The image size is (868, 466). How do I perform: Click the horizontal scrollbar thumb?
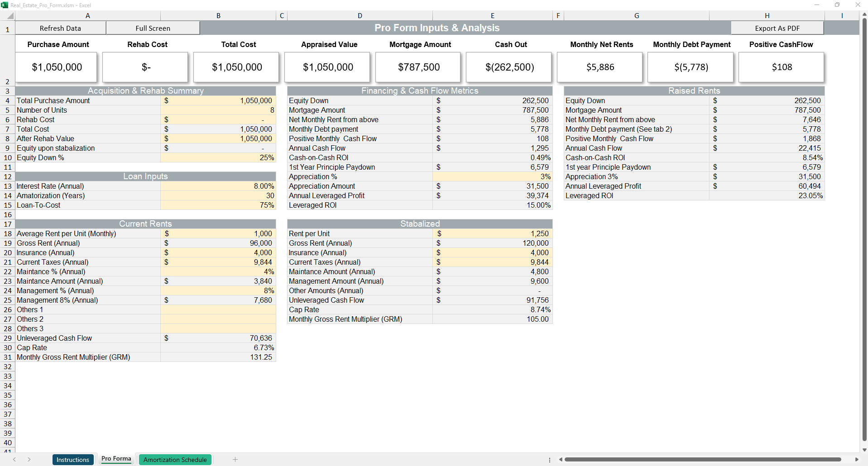703,459
